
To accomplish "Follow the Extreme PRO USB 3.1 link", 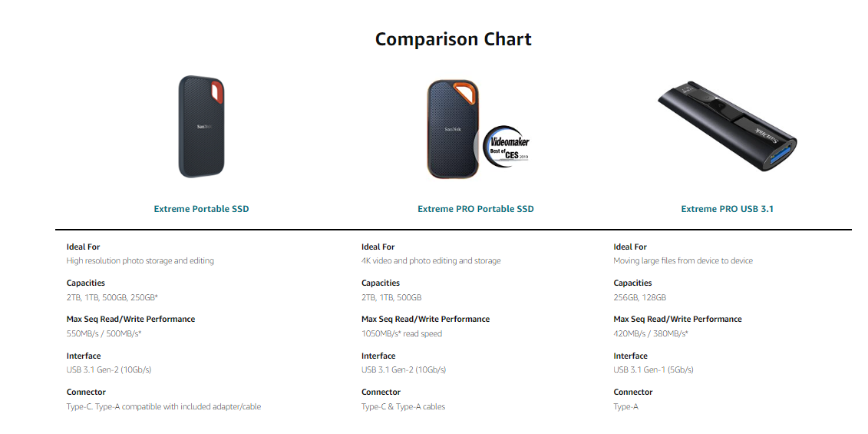I will click(727, 209).
